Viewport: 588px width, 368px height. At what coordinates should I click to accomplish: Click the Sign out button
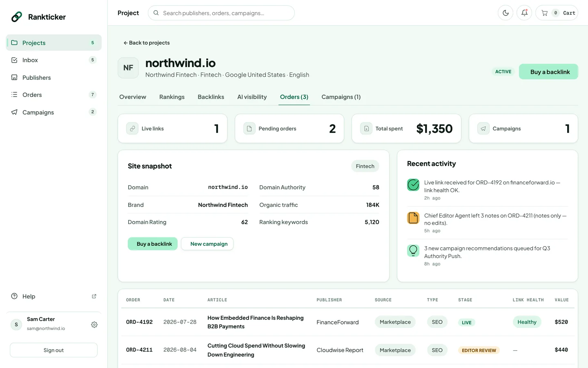coord(54,350)
